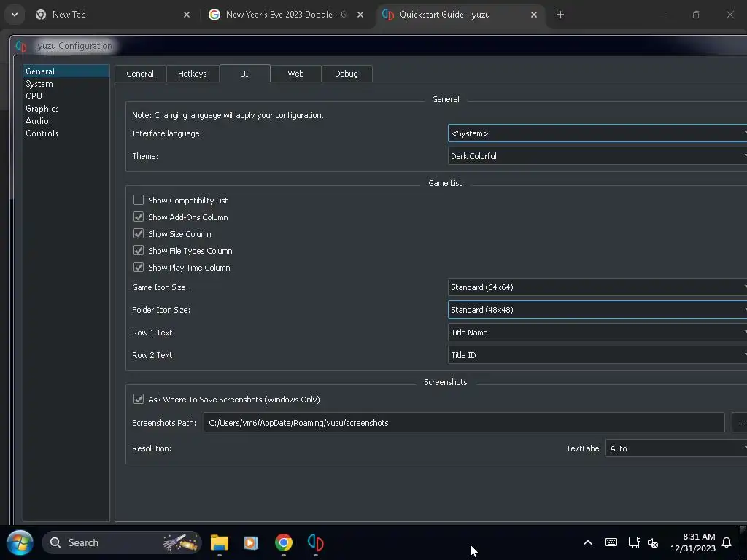Uncheck Show Add-Ons Column

pyautogui.click(x=139, y=217)
